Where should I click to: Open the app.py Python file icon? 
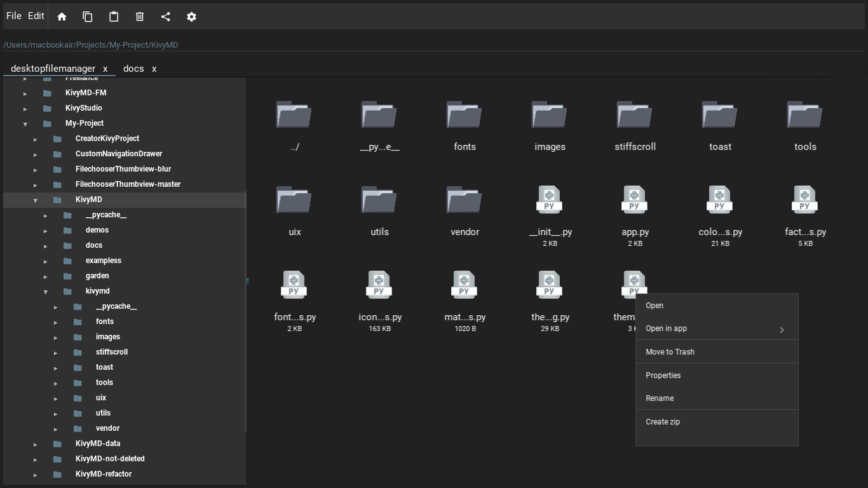pyautogui.click(x=635, y=199)
